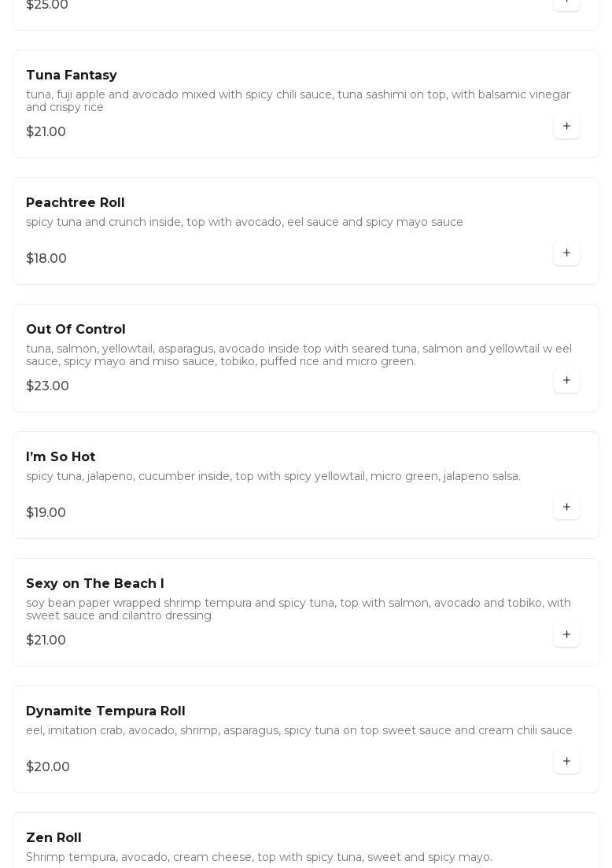
Task: Add Tuna Fantasy to the order
Action: coord(566,126)
